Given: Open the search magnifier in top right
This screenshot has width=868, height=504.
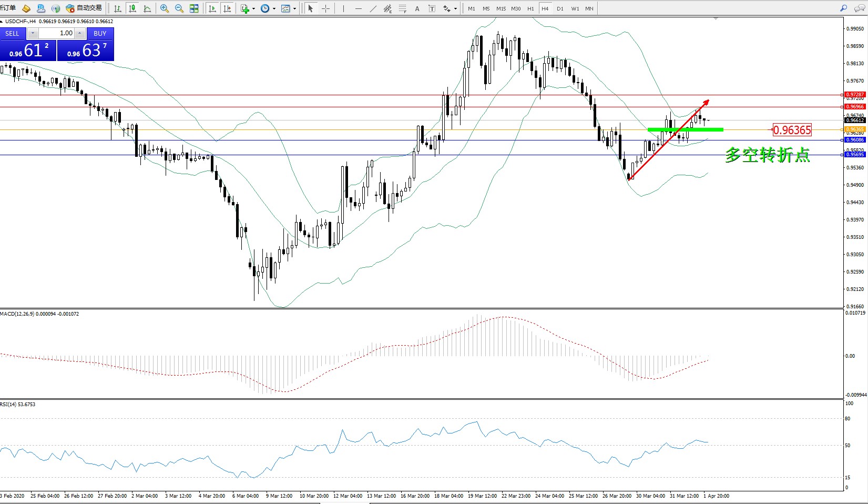Looking at the screenshot, I should [x=844, y=8].
